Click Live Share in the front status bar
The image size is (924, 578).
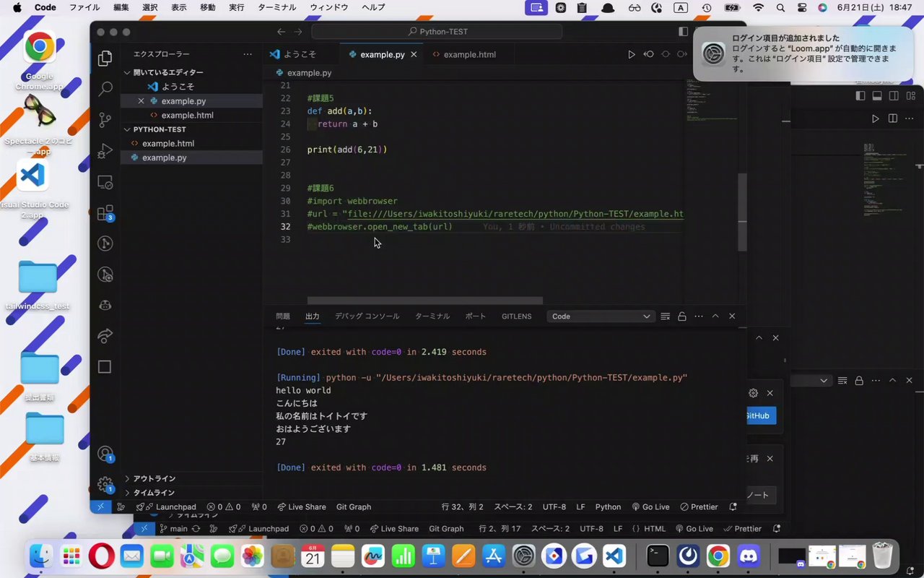click(302, 507)
